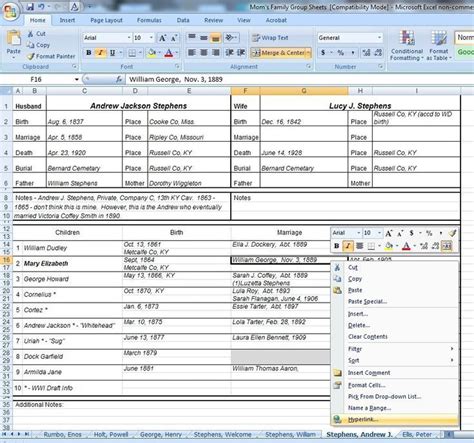Open the 'Ellis, Peter' sheet tab
Screen dimensions: 474x443
point(417,435)
